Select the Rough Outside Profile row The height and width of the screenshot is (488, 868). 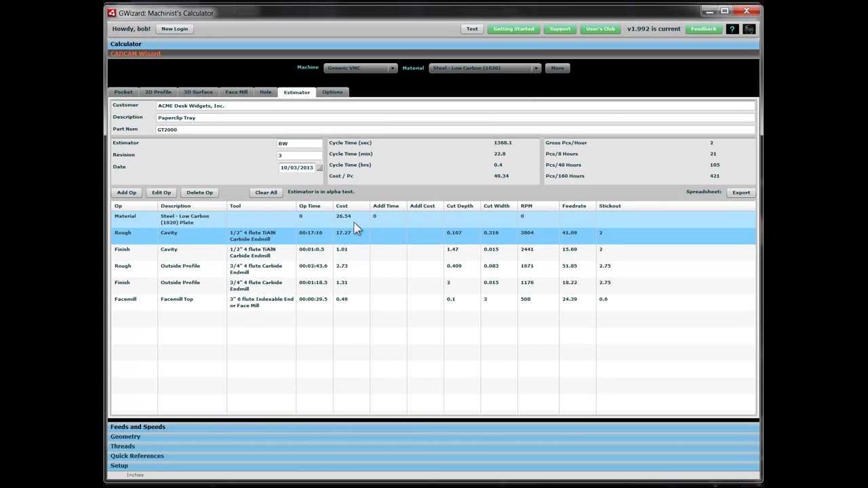tap(433, 269)
